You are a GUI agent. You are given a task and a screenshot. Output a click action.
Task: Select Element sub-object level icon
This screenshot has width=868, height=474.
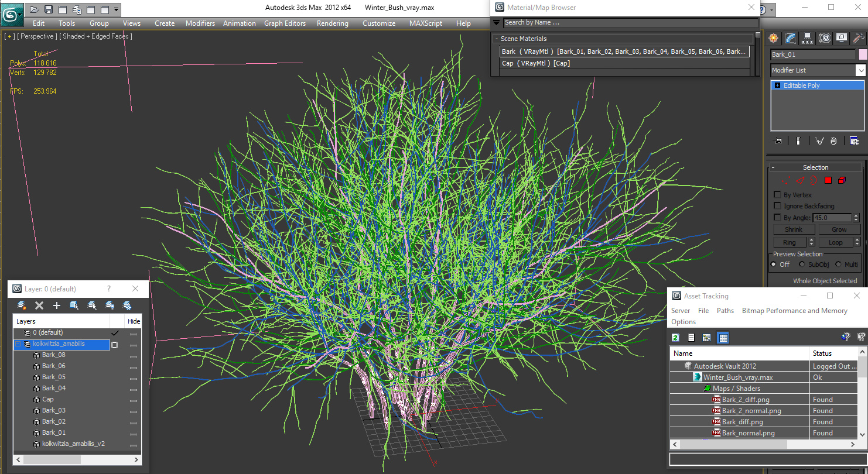(x=842, y=180)
